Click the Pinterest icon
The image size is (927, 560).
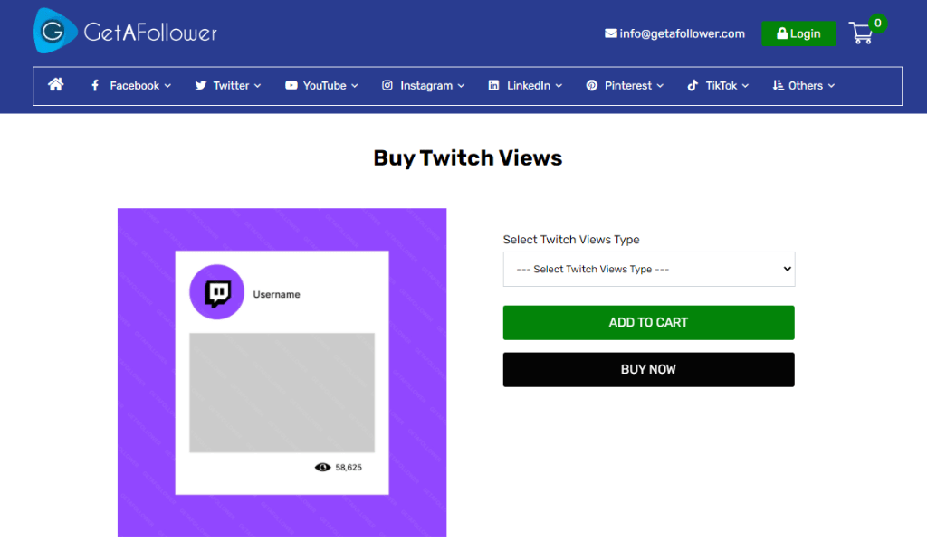[x=592, y=85]
